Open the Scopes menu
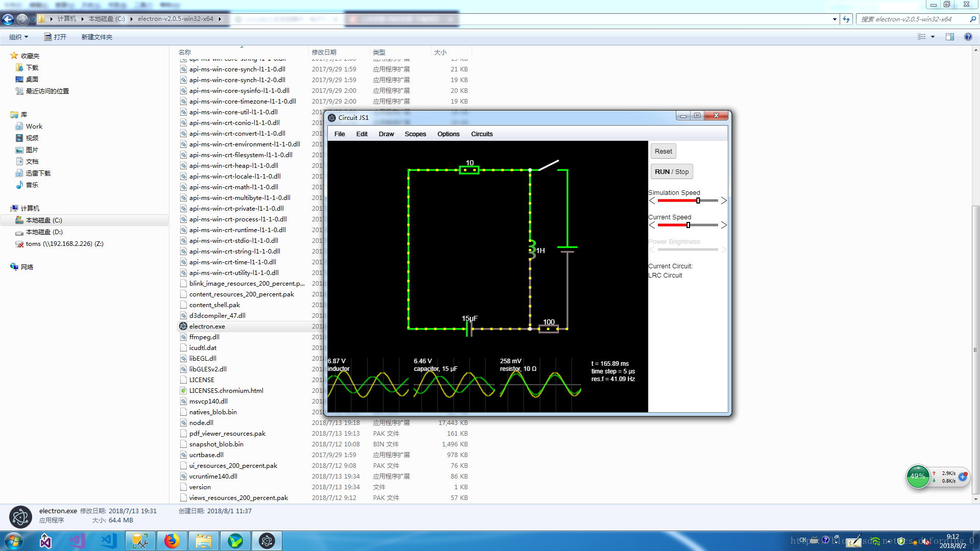 pyautogui.click(x=415, y=134)
